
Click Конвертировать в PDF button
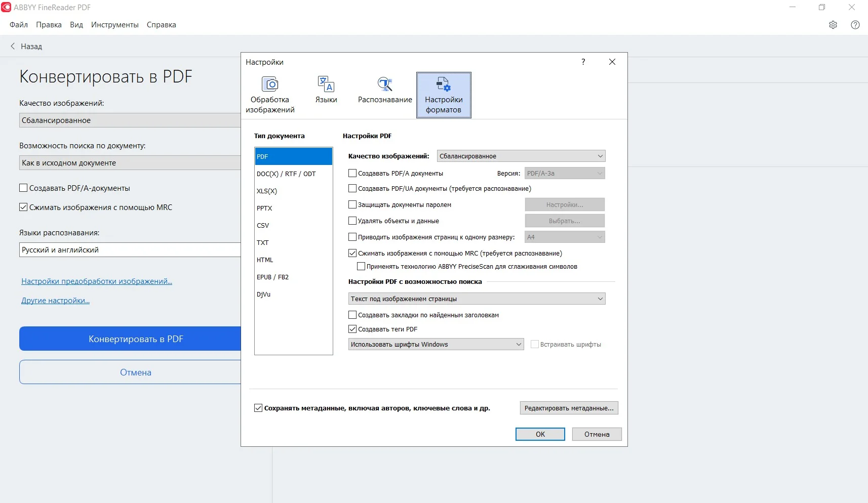130,339
